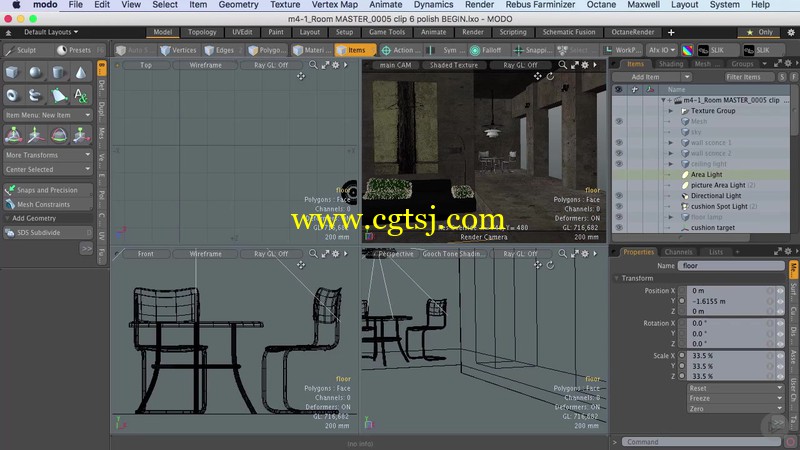Image resolution: width=800 pixels, height=450 pixels.
Task: Switch to the Channels tab
Action: (678, 252)
